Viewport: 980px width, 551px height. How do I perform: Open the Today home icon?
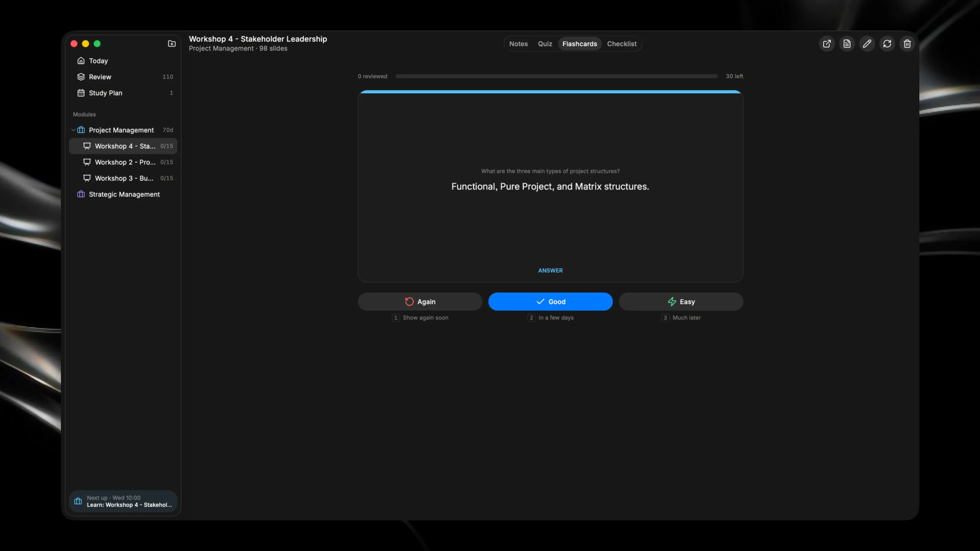click(81, 61)
